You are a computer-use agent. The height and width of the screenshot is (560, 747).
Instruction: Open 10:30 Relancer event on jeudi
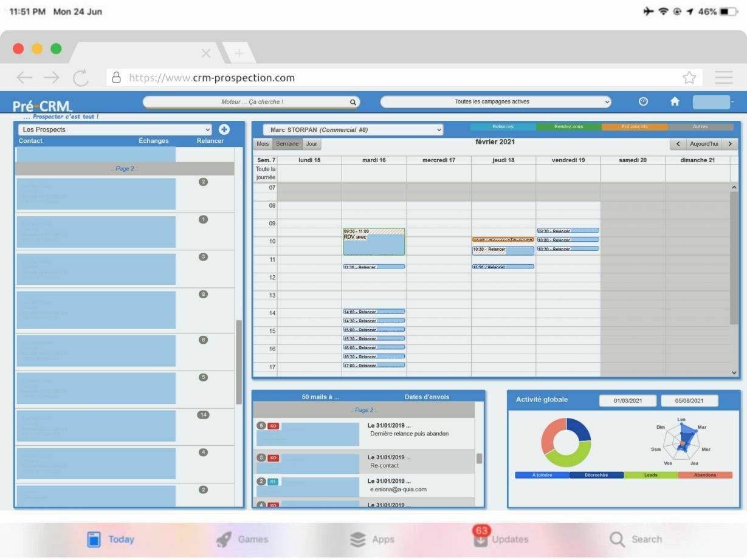tap(503, 250)
